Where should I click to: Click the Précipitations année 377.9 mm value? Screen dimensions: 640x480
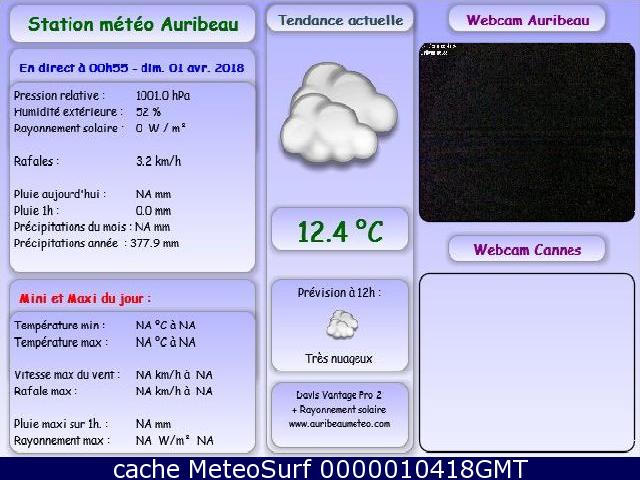tap(157, 243)
